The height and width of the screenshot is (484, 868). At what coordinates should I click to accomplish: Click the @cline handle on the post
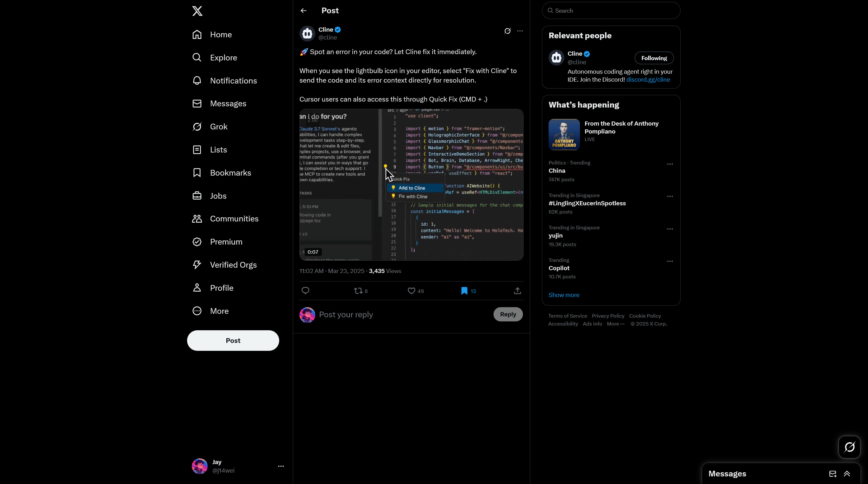pyautogui.click(x=328, y=37)
